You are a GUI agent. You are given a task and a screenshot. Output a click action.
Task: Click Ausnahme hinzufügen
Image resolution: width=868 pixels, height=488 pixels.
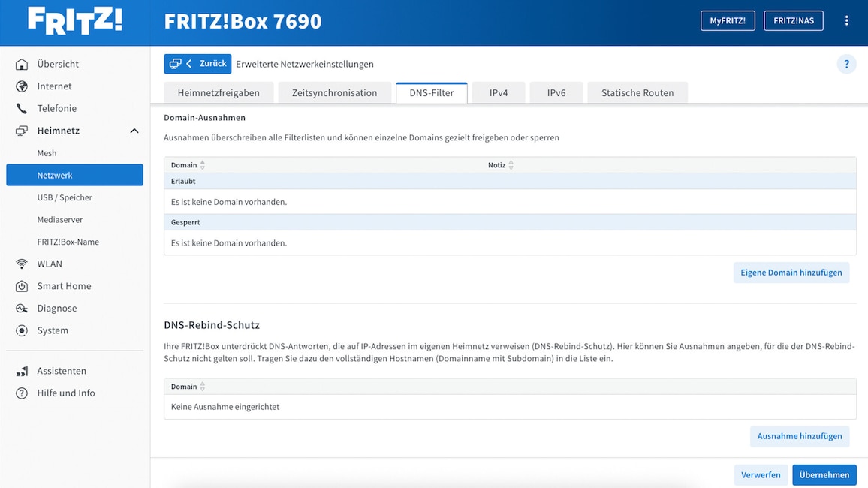[x=800, y=436]
